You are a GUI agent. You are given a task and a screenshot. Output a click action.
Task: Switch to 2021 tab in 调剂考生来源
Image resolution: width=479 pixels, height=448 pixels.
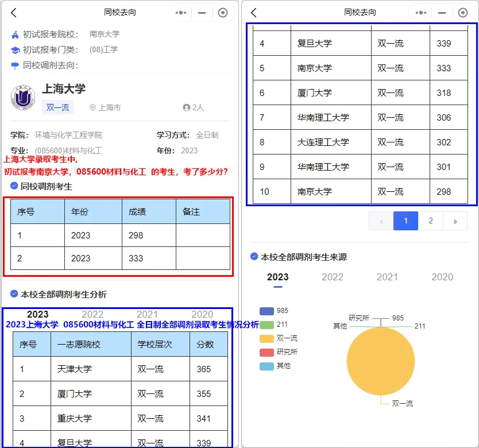[387, 277]
